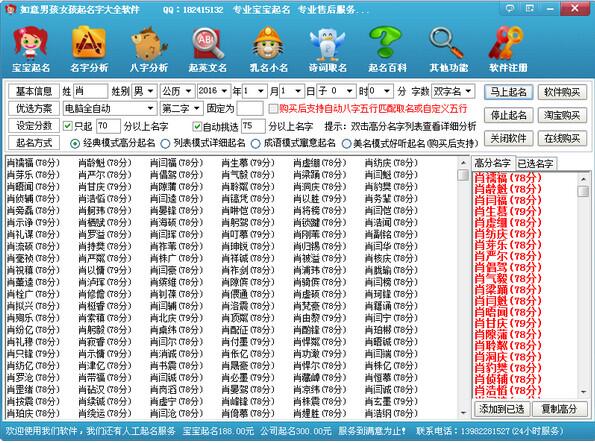
Task: Select 经典模式高分起名 radio option
Action: point(75,143)
